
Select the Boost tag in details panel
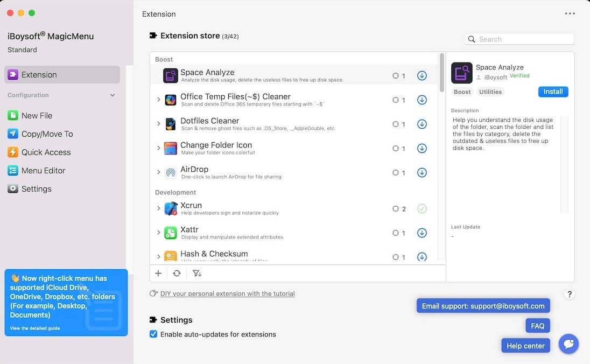coord(462,92)
